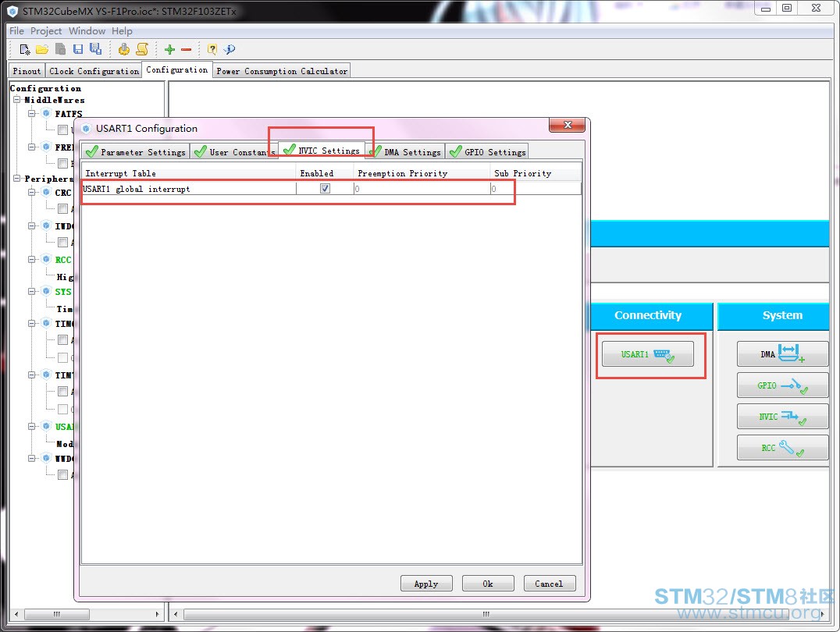Image resolution: width=840 pixels, height=632 pixels.
Task: Click the Cancel button
Action: point(550,584)
